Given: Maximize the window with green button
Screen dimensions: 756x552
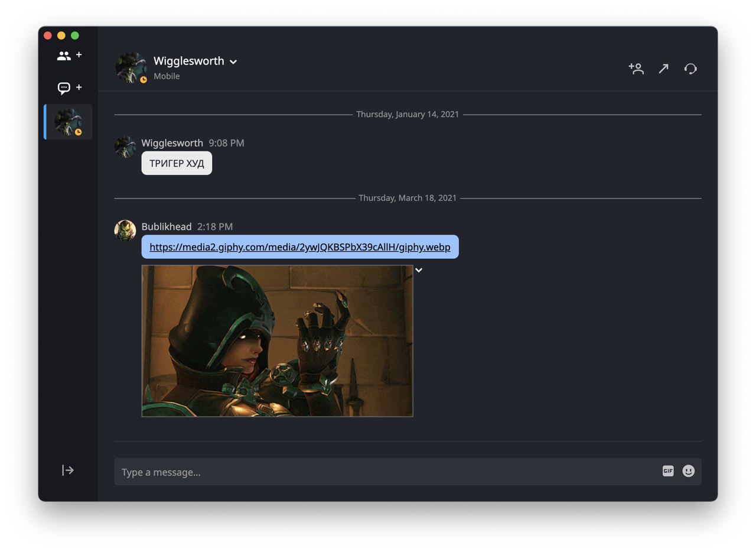Looking at the screenshot, I should [x=75, y=35].
